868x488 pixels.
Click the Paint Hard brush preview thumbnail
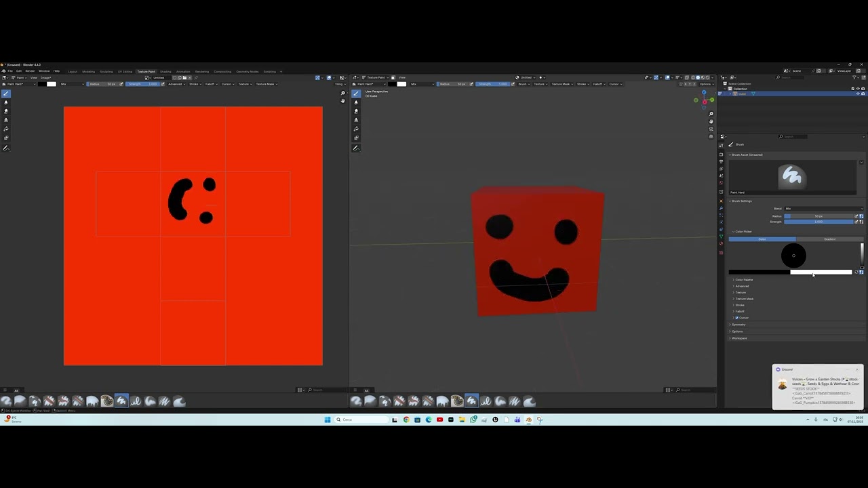click(x=793, y=178)
